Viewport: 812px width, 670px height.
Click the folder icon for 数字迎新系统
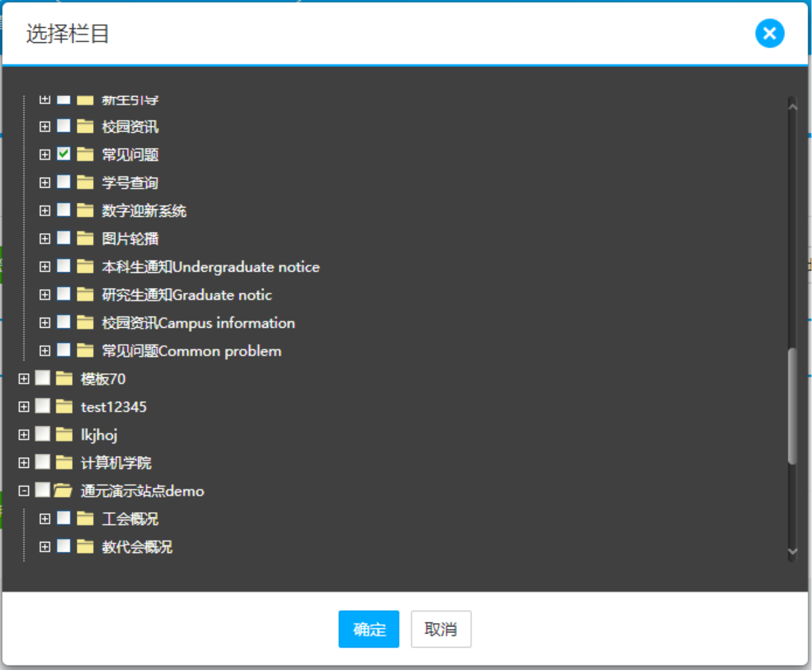tap(85, 211)
